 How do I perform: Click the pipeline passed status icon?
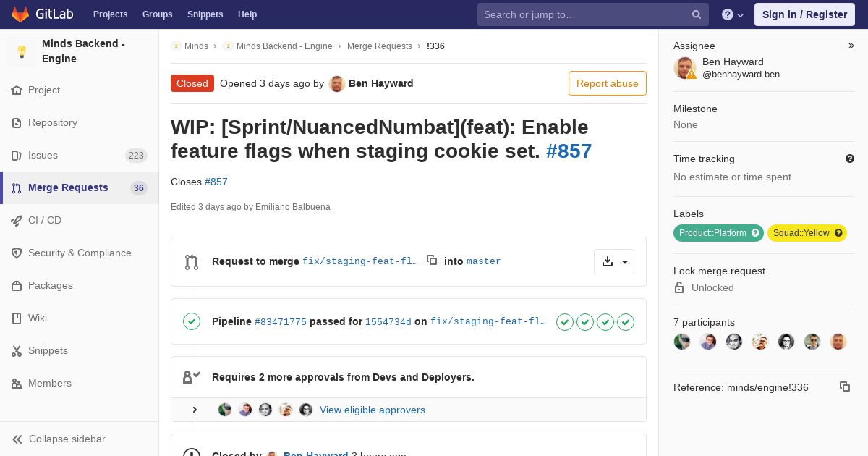coord(192,321)
